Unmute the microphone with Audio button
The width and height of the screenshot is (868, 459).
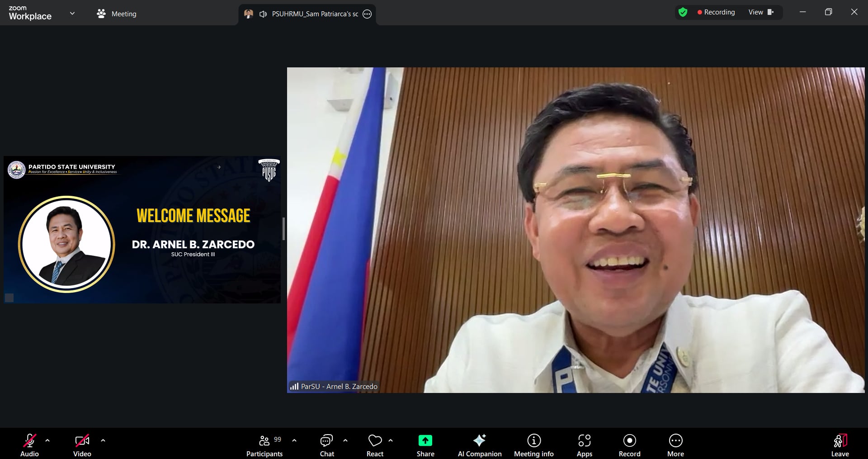(x=29, y=444)
